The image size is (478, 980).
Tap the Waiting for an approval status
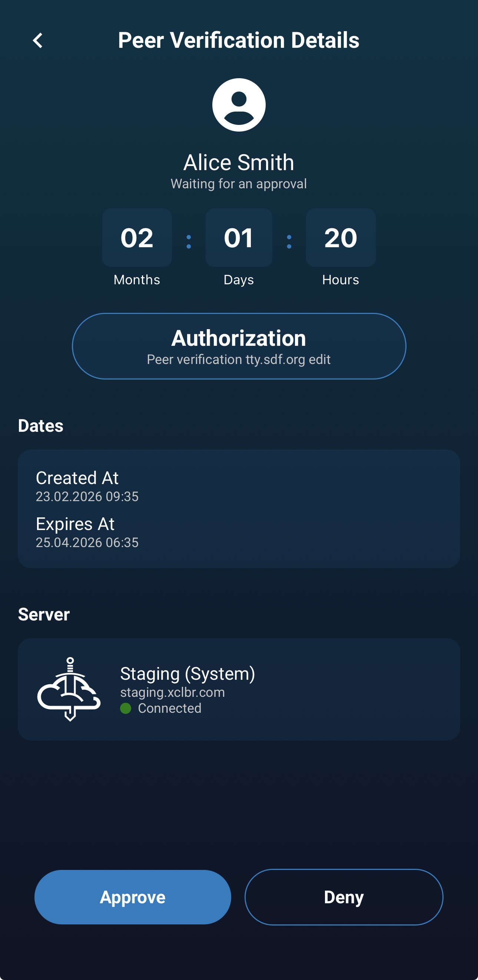(239, 184)
